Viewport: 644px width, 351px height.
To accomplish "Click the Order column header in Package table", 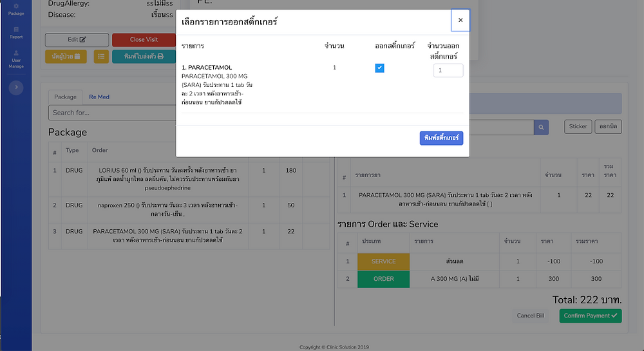I will [100, 150].
